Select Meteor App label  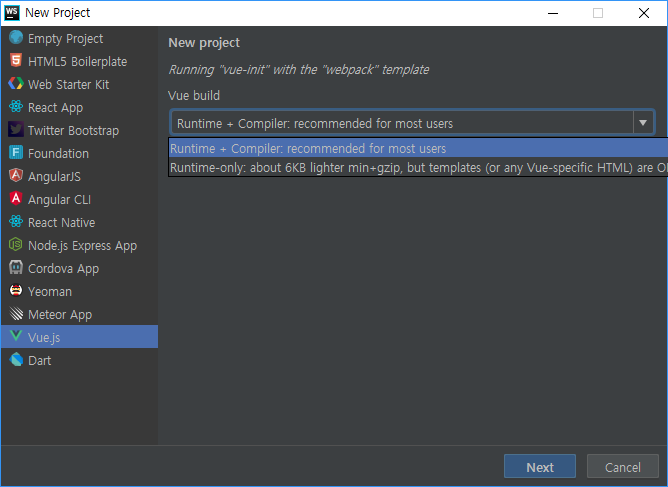60,315
